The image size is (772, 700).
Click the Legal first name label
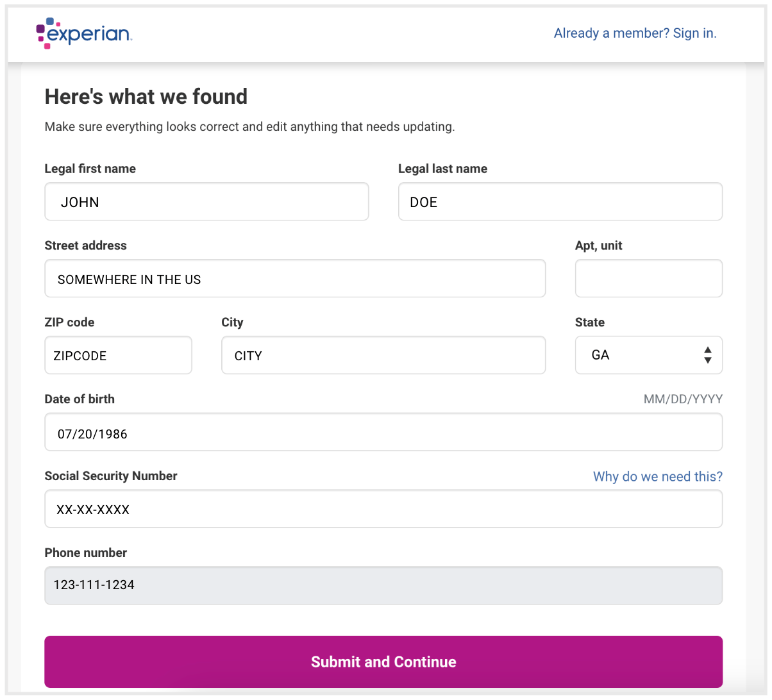pos(90,169)
